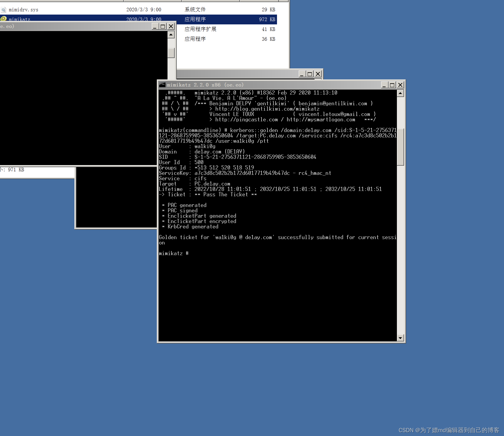The height and width of the screenshot is (436, 504).
Task: Select the mimikatz file name in explorer list
Action: pyautogui.click(x=19, y=19)
